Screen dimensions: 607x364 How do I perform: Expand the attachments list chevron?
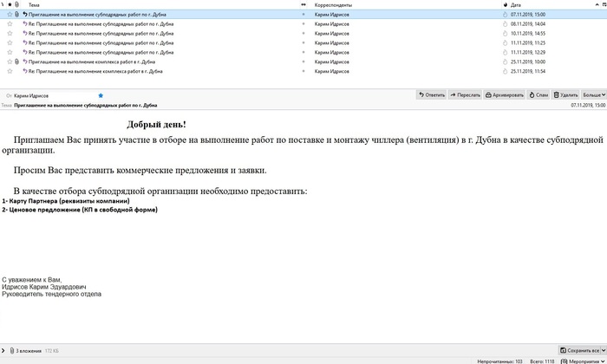point(3,350)
